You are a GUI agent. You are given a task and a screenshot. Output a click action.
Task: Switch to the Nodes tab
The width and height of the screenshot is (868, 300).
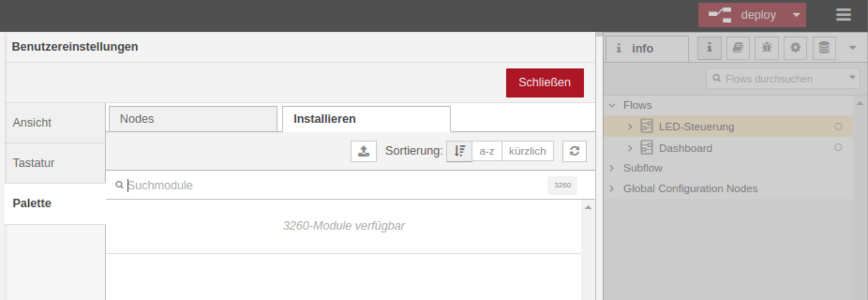coord(192,119)
